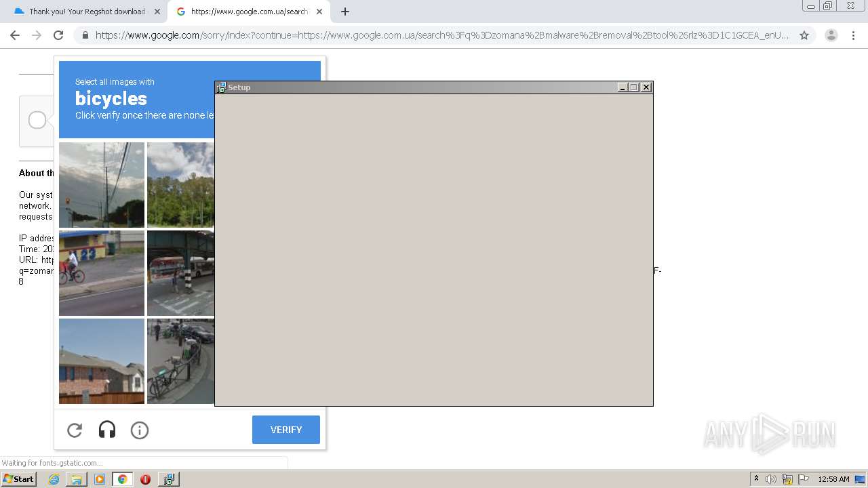Open a new browser tab
The image size is (868, 488).
click(344, 12)
